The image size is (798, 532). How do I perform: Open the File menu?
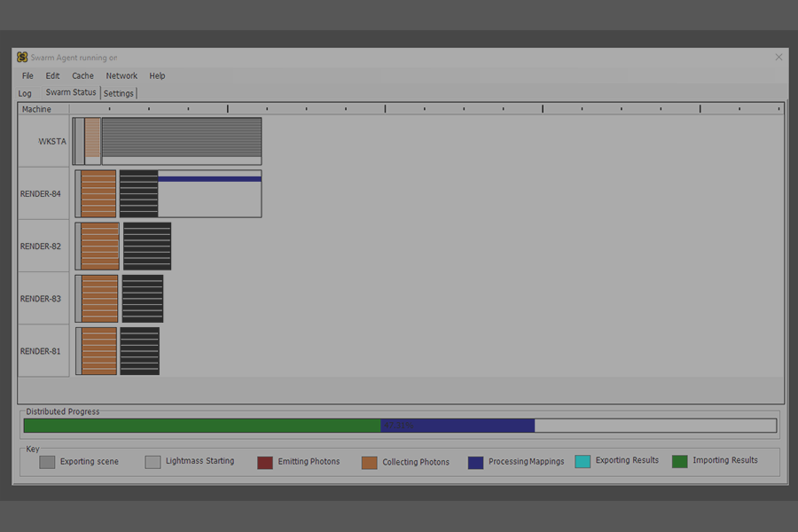pyautogui.click(x=27, y=76)
